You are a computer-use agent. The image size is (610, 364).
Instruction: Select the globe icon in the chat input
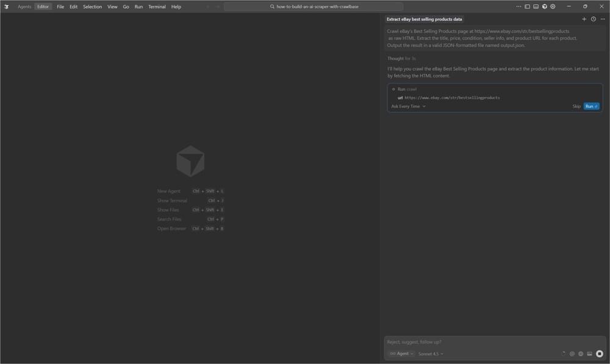point(572,354)
